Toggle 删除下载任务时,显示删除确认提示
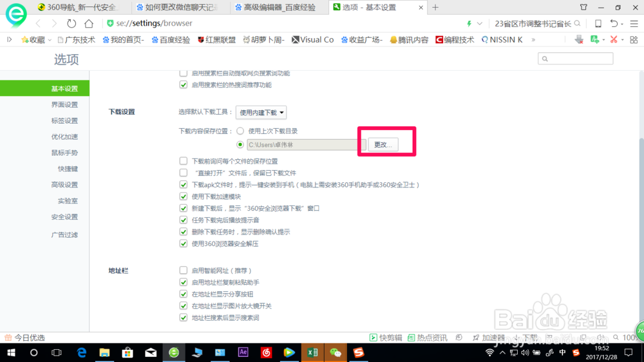 183,232
